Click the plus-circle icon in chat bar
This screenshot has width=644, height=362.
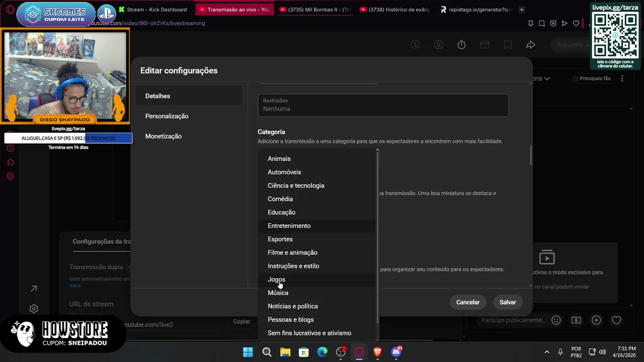pos(596,320)
